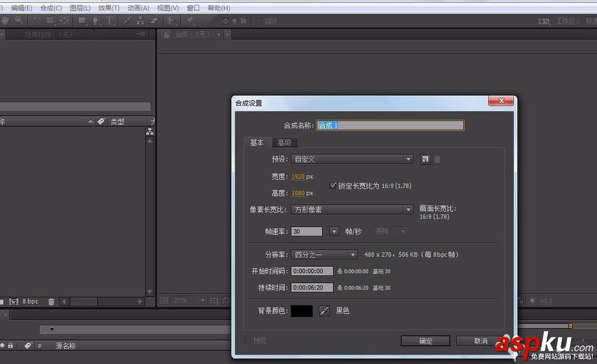The width and height of the screenshot is (597, 364).
Task: Open the 合成(C) menu
Action: 51,8
